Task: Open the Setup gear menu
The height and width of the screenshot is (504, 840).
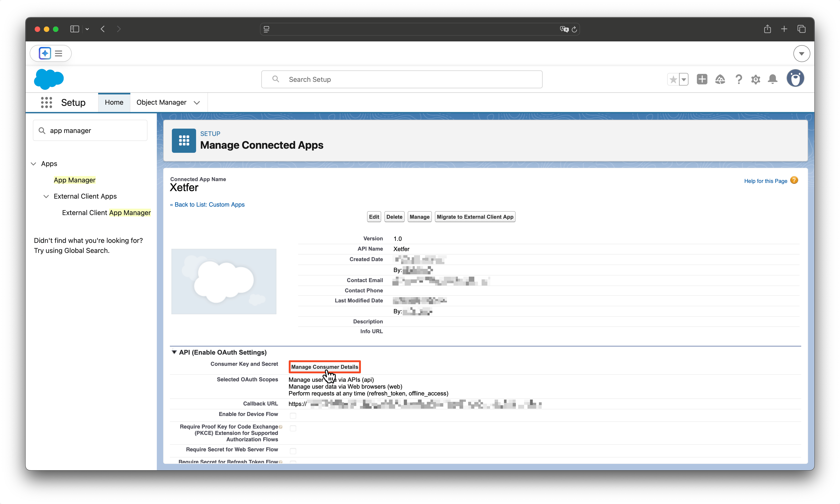Action: tap(755, 79)
